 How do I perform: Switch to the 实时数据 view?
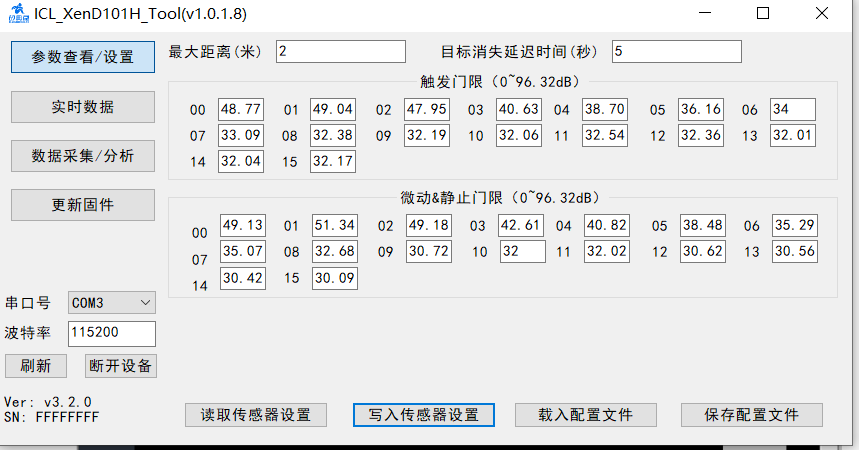coord(83,107)
